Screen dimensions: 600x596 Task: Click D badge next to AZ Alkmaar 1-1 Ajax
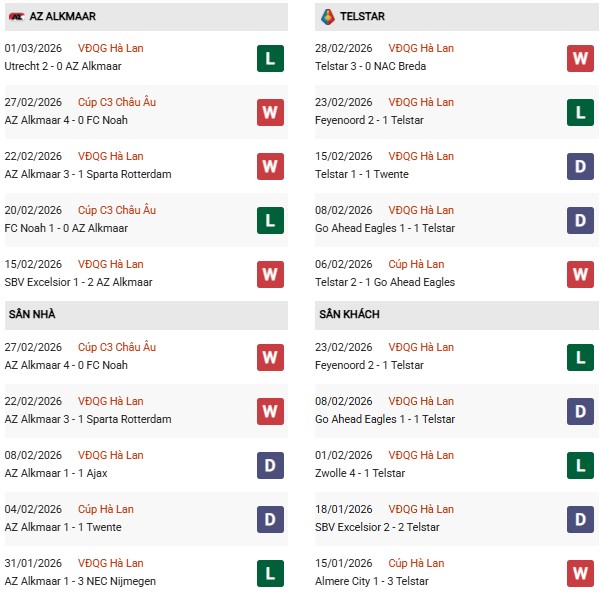[270, 465]
